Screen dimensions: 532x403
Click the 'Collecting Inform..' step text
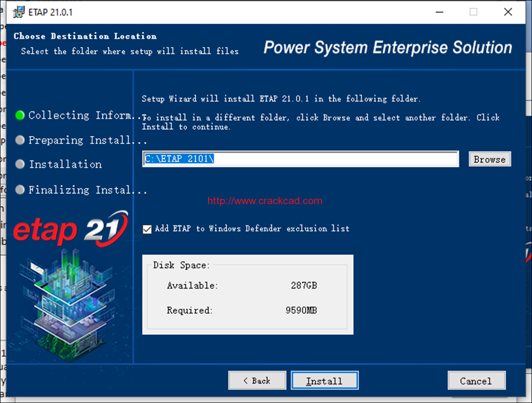coord(85,115)
